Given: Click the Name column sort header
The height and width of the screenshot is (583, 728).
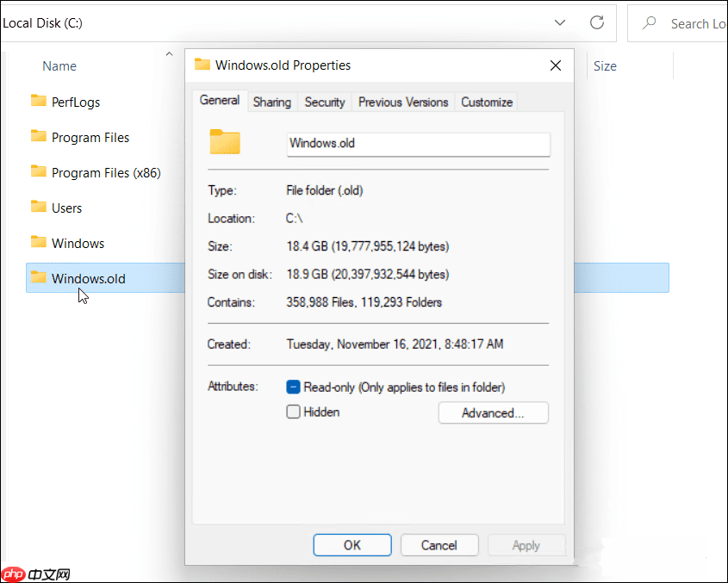Looking at the screenshot, I should click(59, 66).
